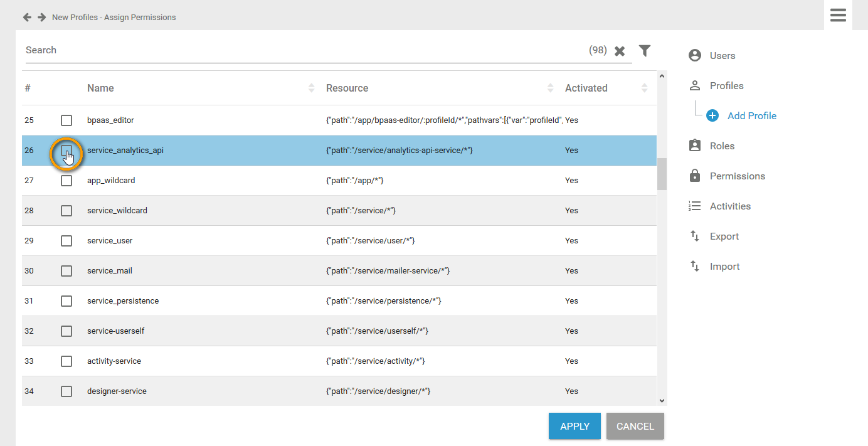
Task: Enable the app_wildcard permission checkbox
Action: 66,181
